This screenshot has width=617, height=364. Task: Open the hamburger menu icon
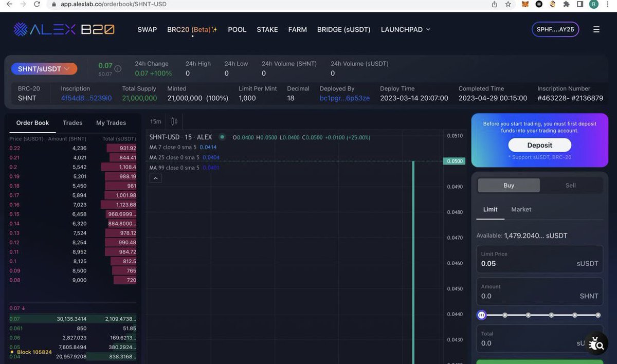[596, 30]
